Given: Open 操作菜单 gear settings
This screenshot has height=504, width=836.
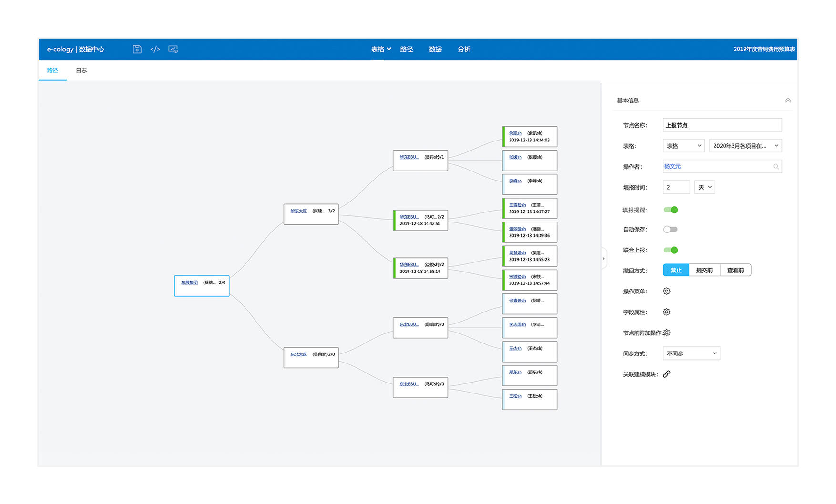Looking at the screenshot, I should click(x=666, y=291).
